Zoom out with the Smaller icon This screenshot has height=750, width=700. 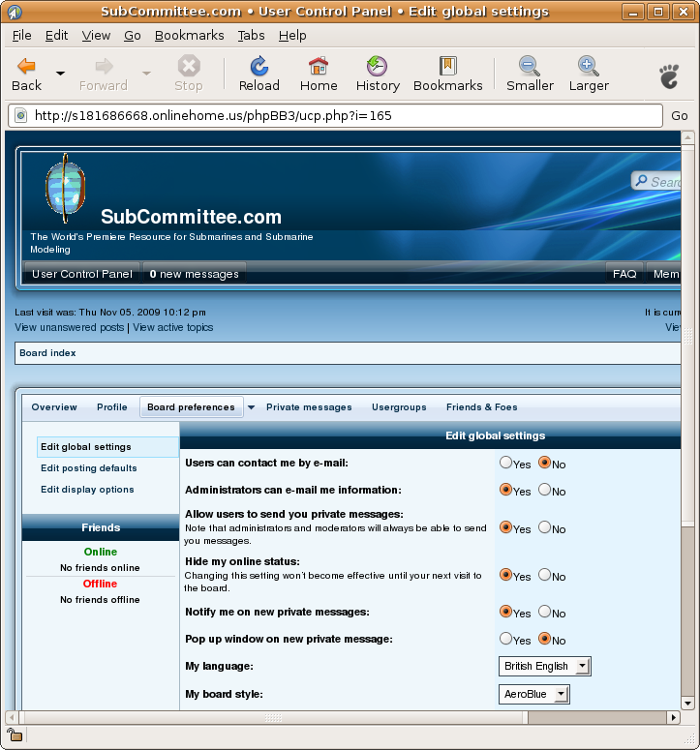(530, 66)
